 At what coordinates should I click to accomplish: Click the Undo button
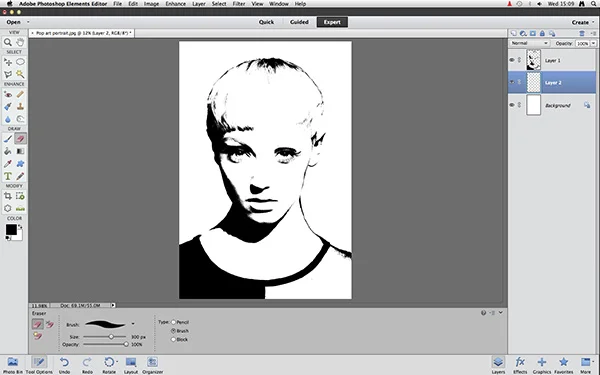pyautogui.click(x=64, y=365)
